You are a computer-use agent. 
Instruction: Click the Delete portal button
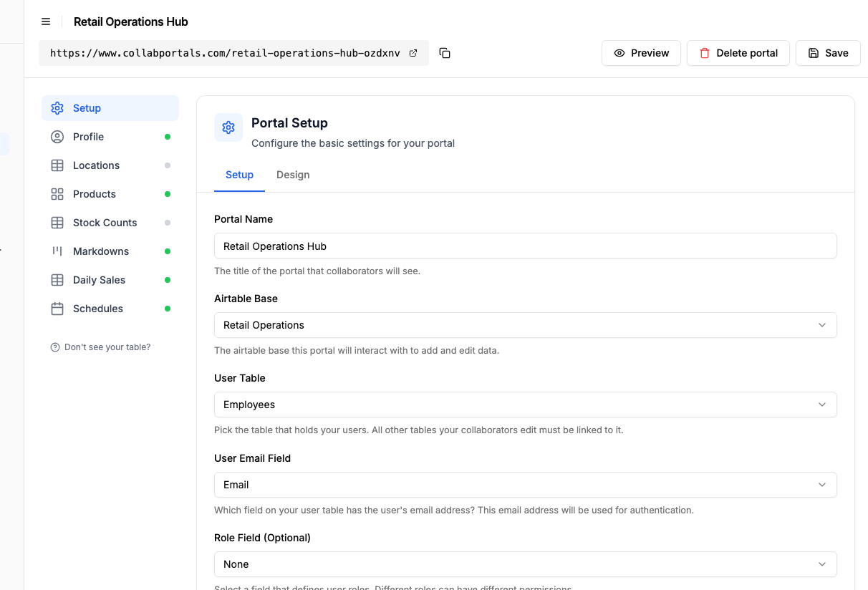click(x=738, y=53)
